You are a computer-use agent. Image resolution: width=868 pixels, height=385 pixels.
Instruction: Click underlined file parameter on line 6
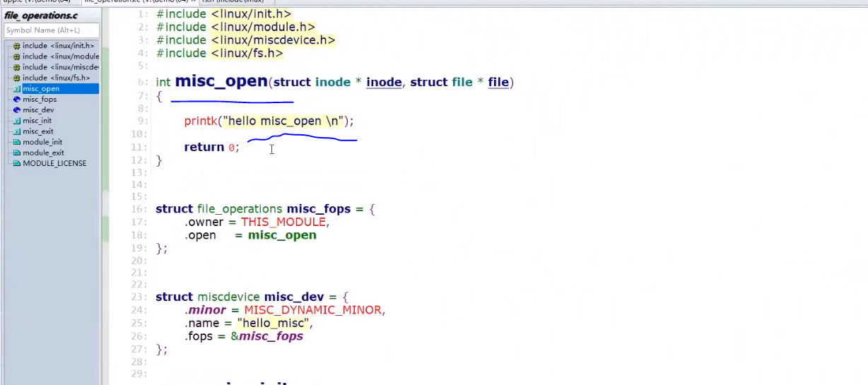pyautogui.click(x=498, y=83)
